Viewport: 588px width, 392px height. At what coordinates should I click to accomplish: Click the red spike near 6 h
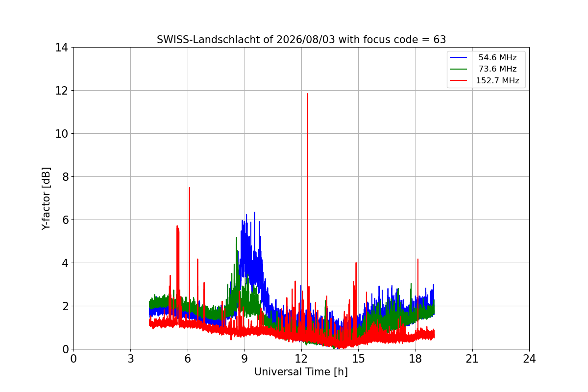[x=189, y=188]
